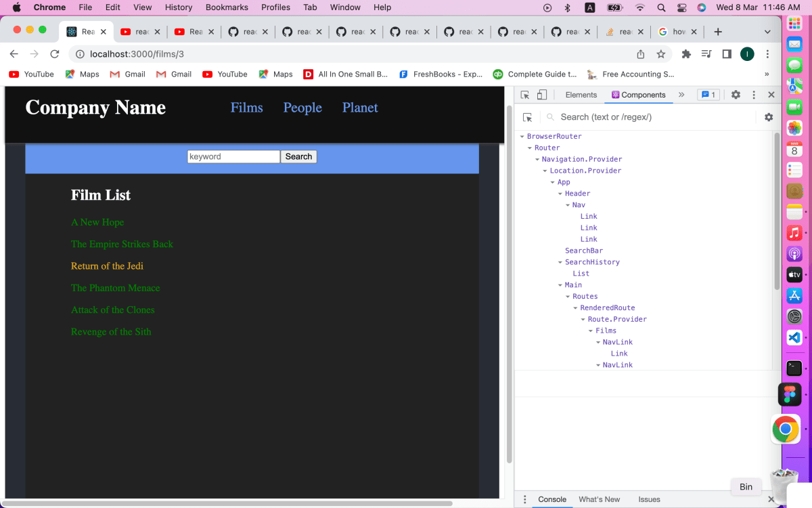Collapse the Nav component arrow

point(568,205)
